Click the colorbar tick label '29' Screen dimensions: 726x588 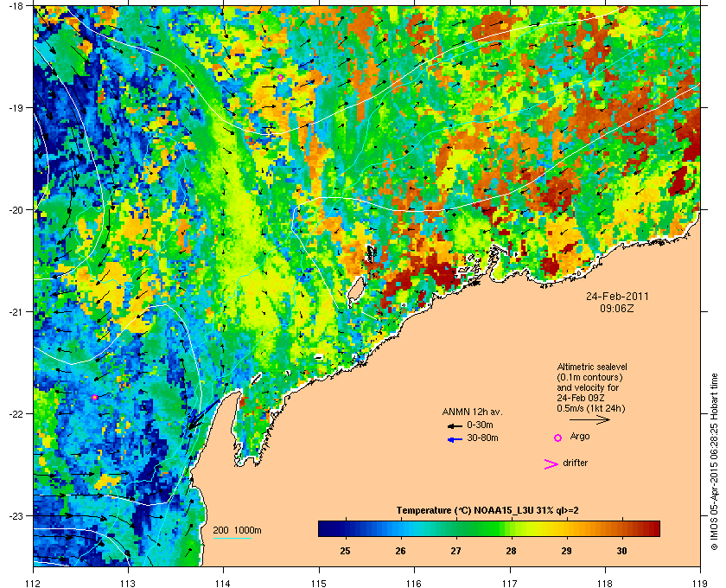(566, 551)
